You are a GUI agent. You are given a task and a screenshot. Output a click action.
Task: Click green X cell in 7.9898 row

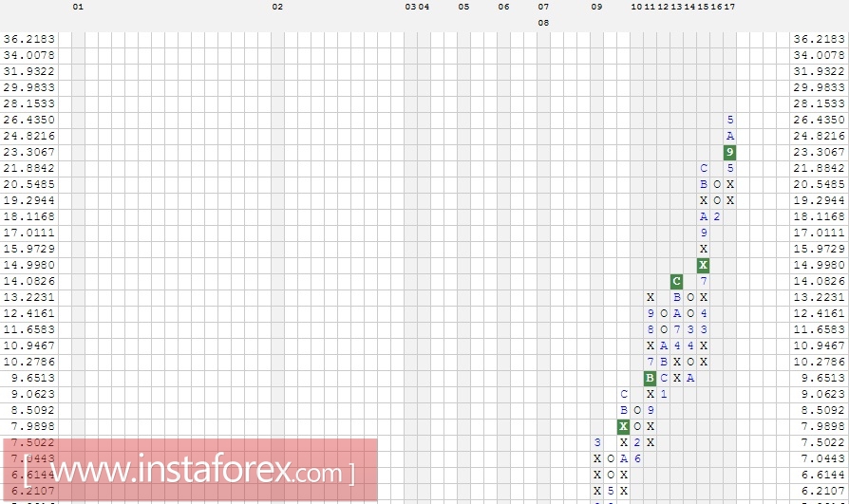(x=623, y=426)
